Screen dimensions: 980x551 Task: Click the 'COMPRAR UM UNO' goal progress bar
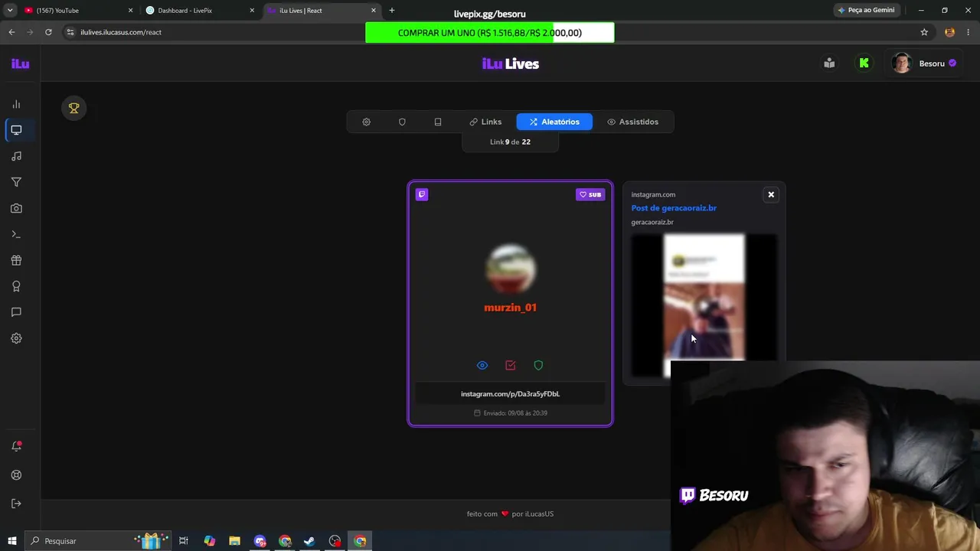[490, 33]
